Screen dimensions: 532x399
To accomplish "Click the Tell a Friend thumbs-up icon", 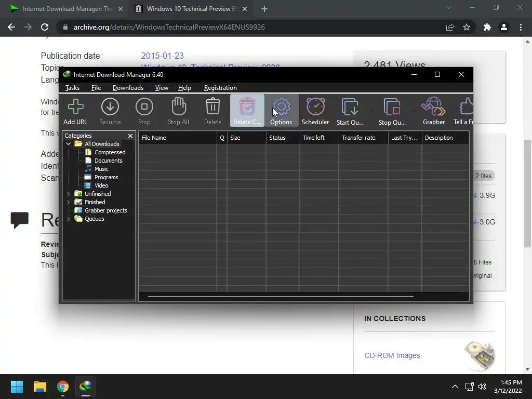I will click(464, 111).
